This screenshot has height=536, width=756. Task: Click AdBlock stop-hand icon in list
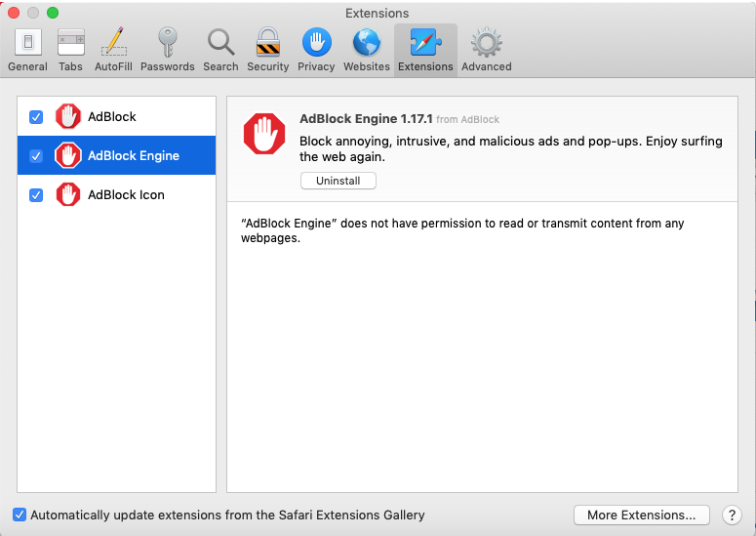click(68, 116)
